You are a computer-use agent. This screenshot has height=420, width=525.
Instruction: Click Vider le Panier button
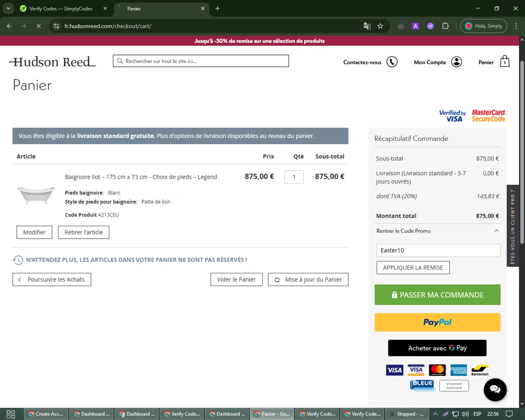pyautogui.click(x=237, y=280)
